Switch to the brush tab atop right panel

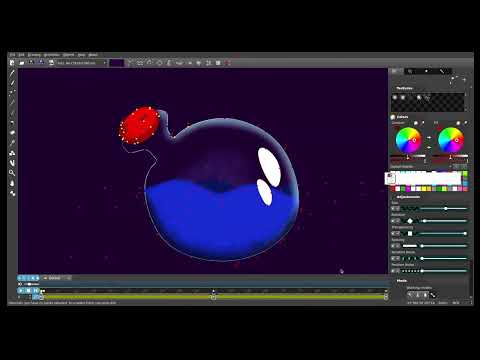[442, 71]
